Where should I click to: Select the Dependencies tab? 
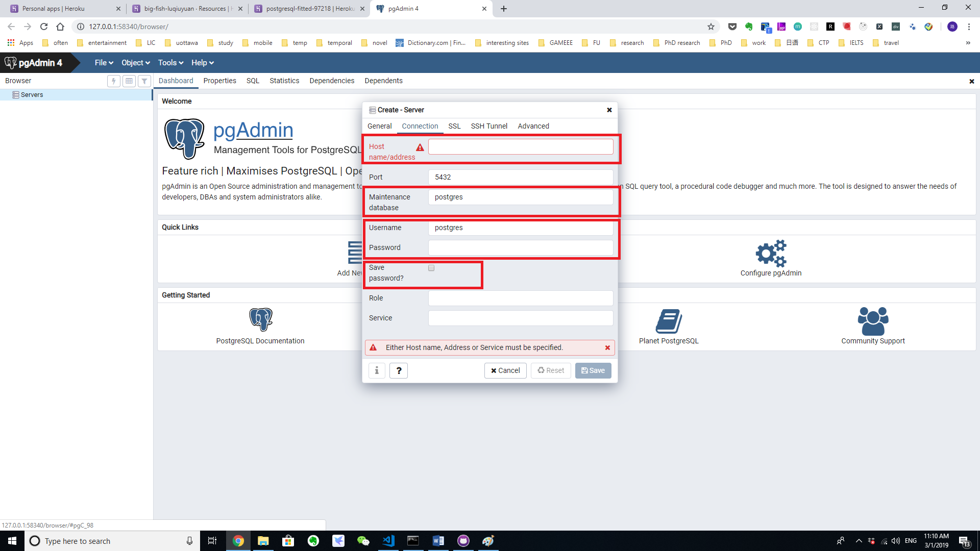coord(332,81)
